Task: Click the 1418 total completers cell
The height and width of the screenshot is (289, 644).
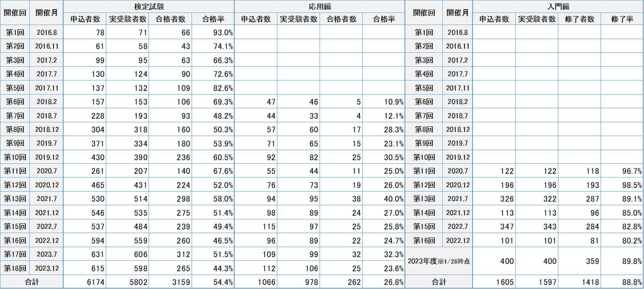Action: tap(579, 282)
